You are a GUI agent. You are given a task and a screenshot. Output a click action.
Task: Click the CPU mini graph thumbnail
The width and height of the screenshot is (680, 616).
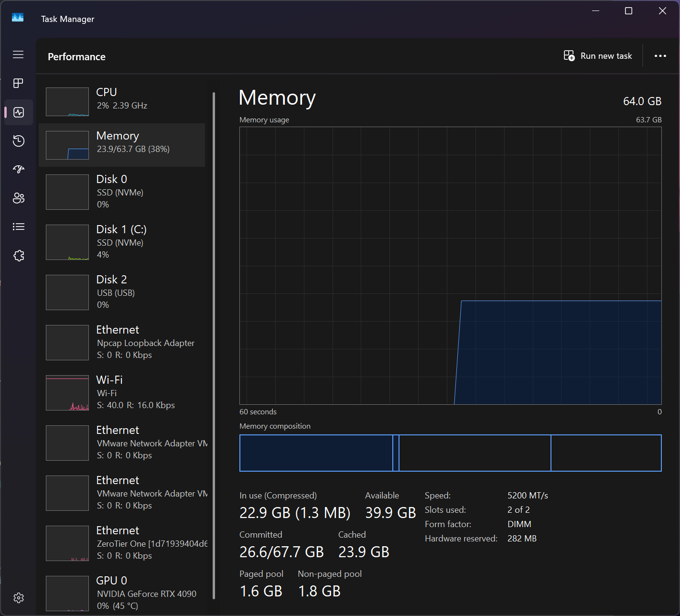[x=67, y=102]
